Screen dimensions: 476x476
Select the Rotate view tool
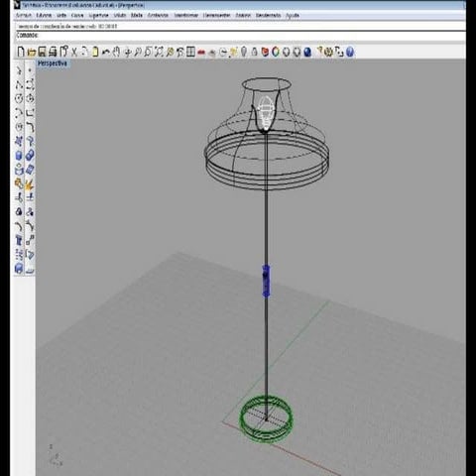[x=127, y=52]
